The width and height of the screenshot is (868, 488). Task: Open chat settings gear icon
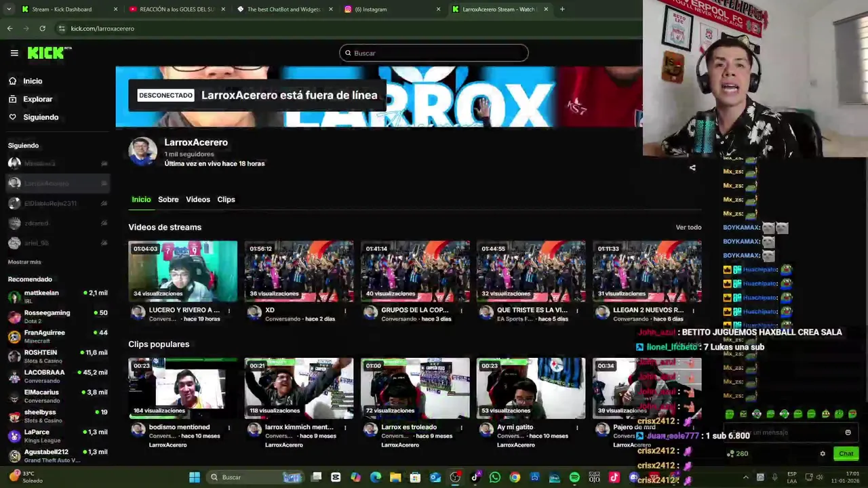[x=823, y=453]
